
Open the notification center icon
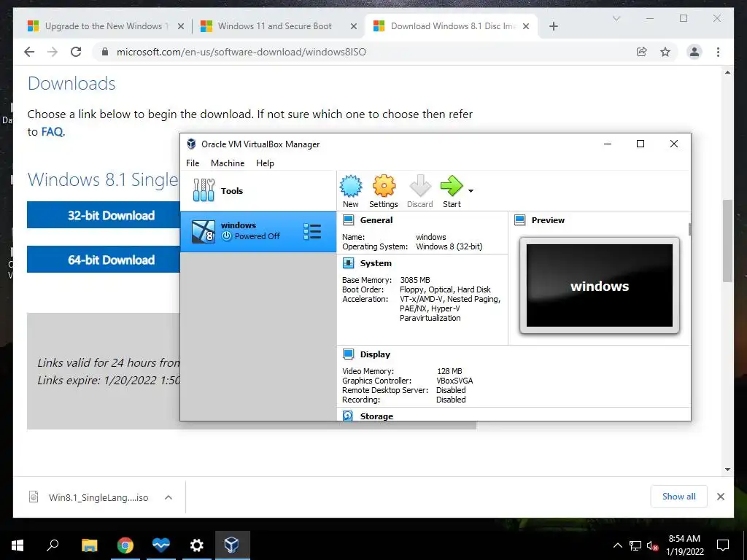[723, 545]
